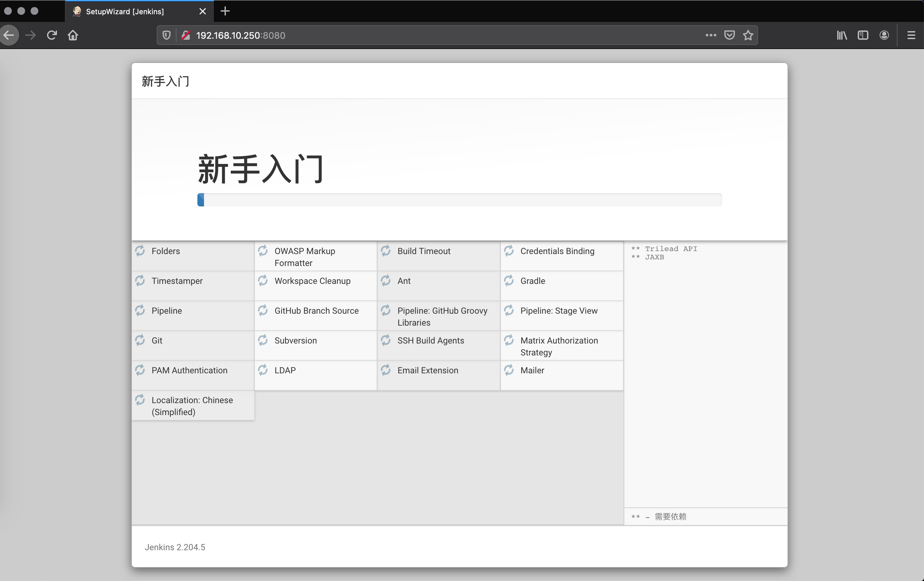924x581 pixels.
Task: Click the Matrix Authorization Strategy label
Action: 559,346
